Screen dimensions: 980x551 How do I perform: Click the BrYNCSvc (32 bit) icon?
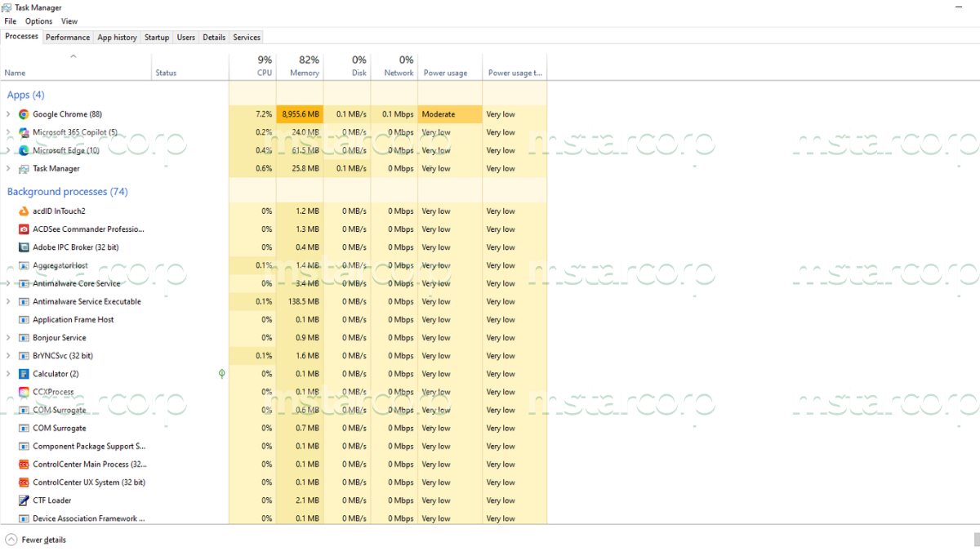[x=24, y=356]
